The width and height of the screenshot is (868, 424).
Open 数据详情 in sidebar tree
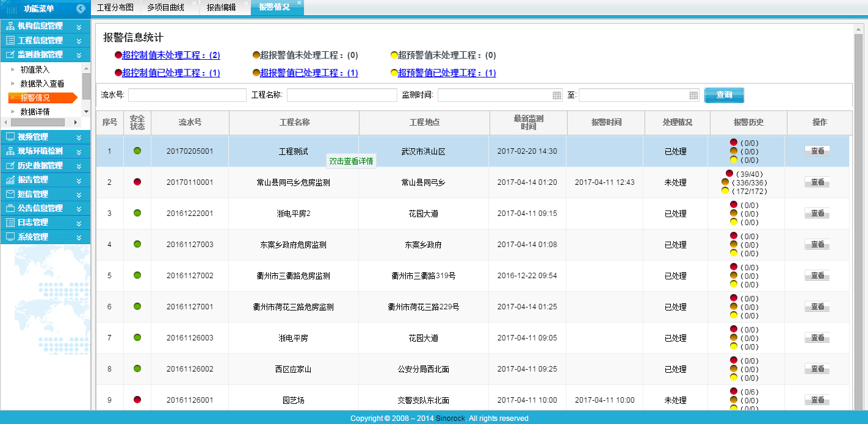35,112
